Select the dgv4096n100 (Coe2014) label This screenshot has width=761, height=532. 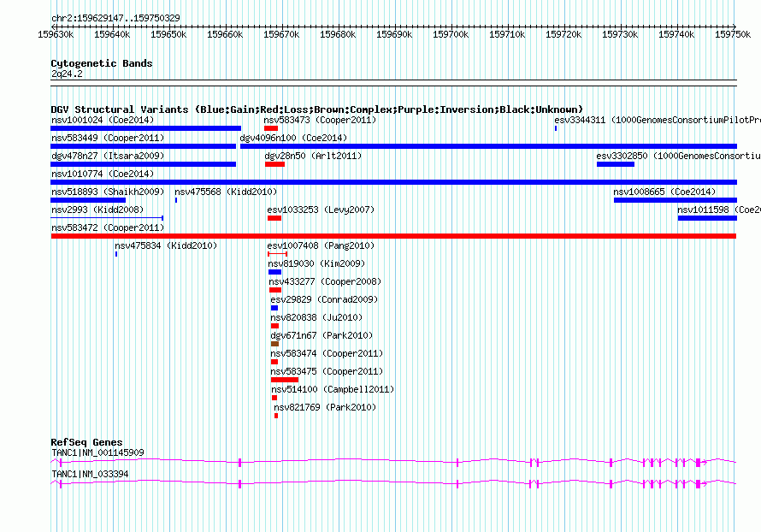tap(293, 138)
